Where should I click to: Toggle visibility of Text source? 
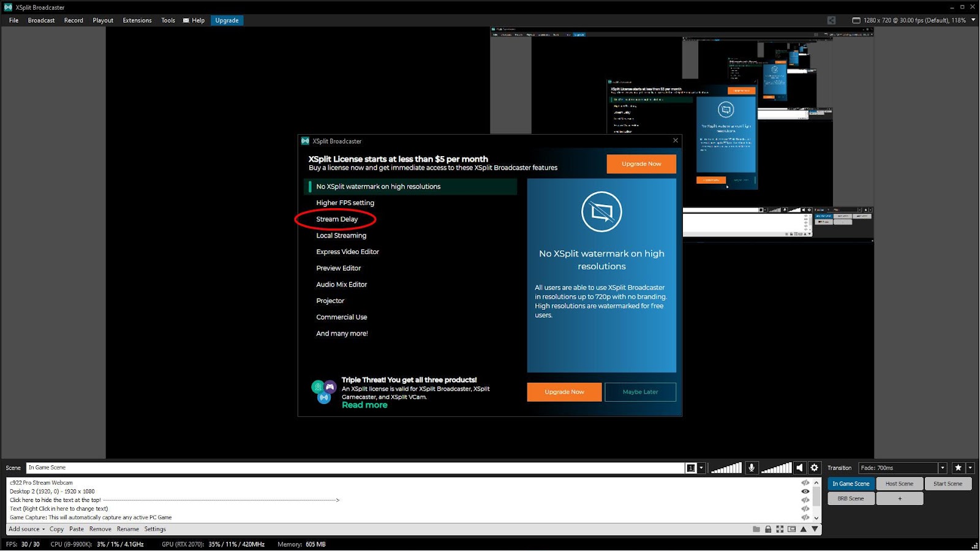(x=805, y=509)
